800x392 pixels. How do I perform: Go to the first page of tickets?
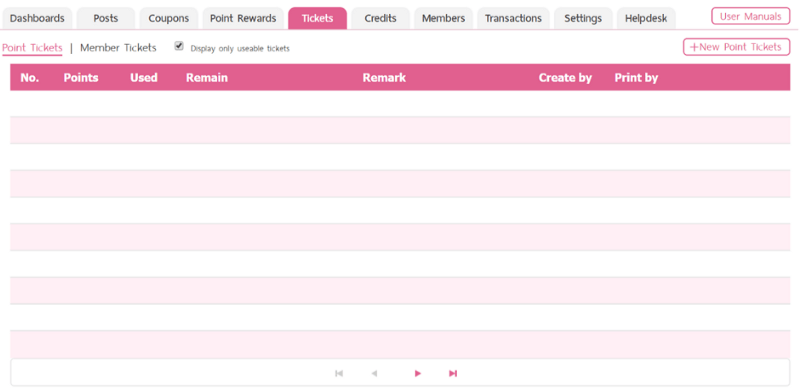[339, 374]
